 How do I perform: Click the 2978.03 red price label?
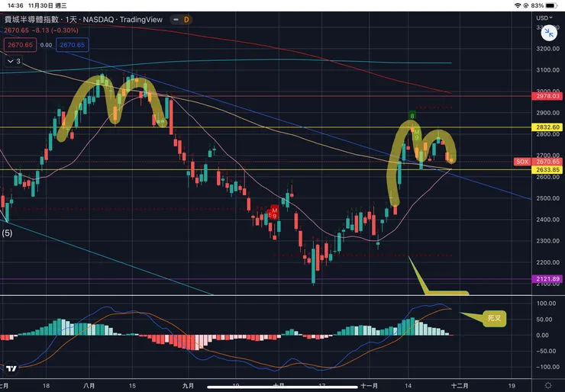(547, 96)
